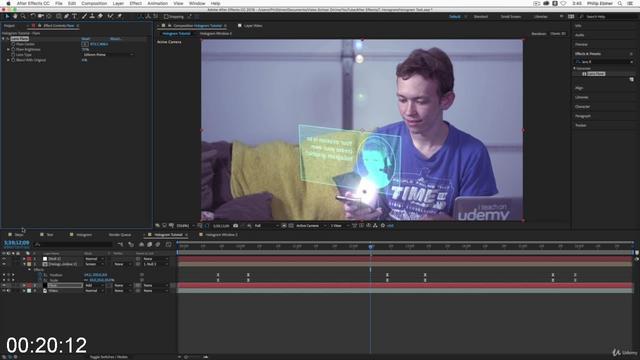Click Toggle Switches / Modes button
Screen dimensions: 640x360
[x=109, y=357]
